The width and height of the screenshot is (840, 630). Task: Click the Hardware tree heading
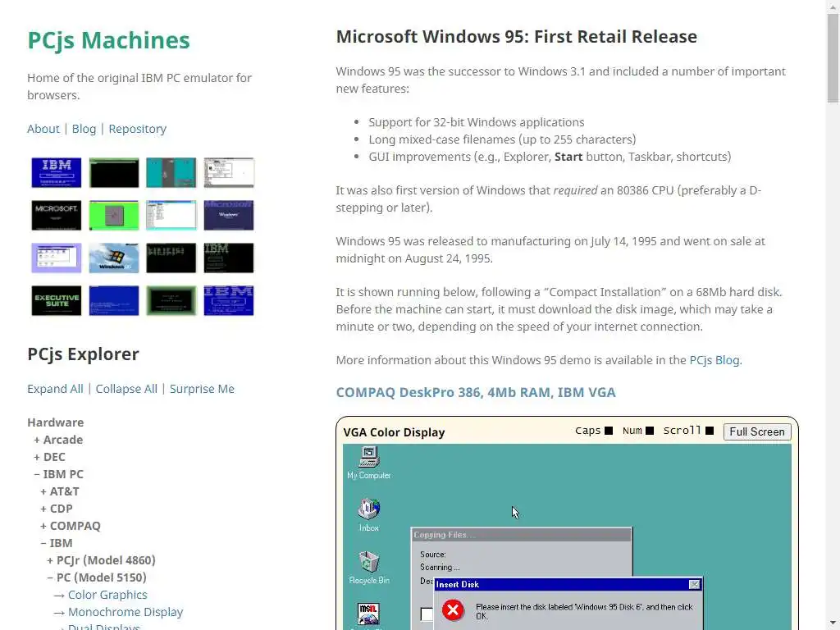click(x=55, y=422)
